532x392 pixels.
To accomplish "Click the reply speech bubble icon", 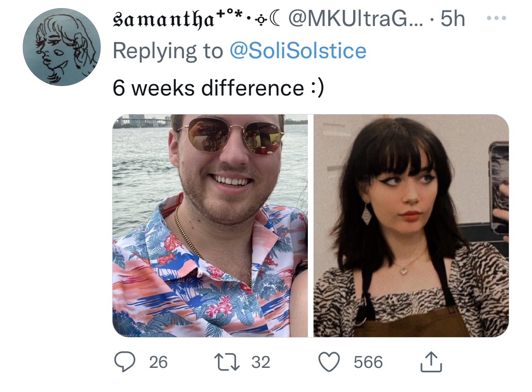I will coord(124,362).
